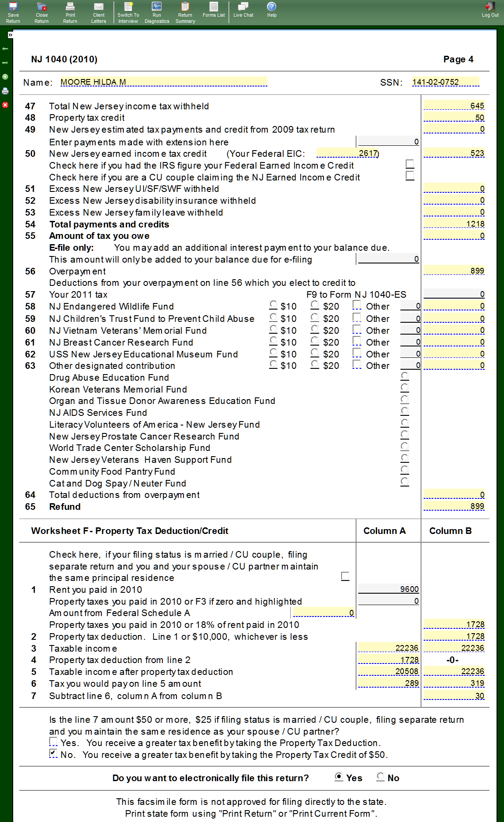Switch To Interview mode

[128, 12]
